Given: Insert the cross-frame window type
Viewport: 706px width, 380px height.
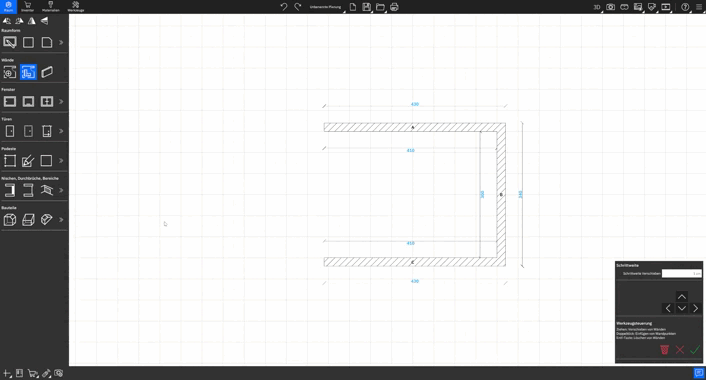Looking at the screenshot, I should 47,101.
